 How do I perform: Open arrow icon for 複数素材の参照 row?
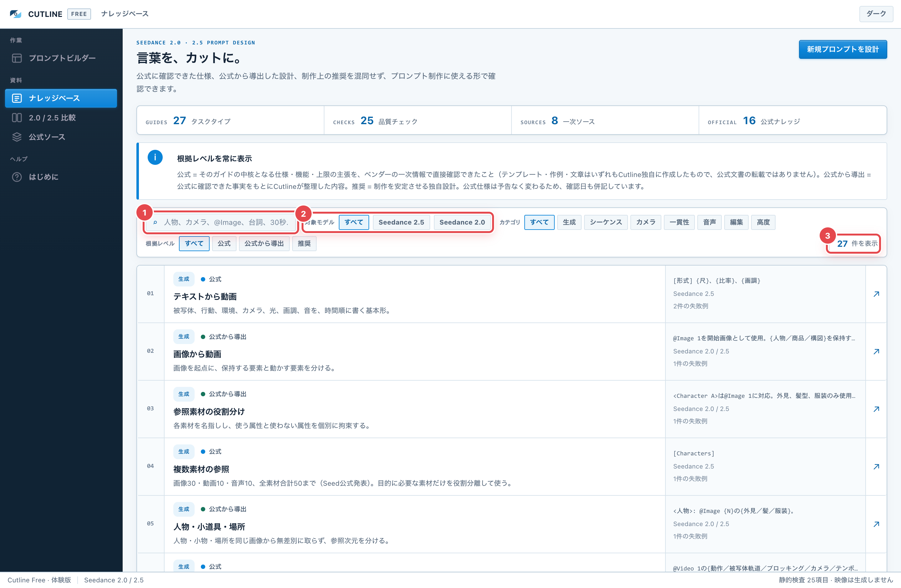point(876,467)
